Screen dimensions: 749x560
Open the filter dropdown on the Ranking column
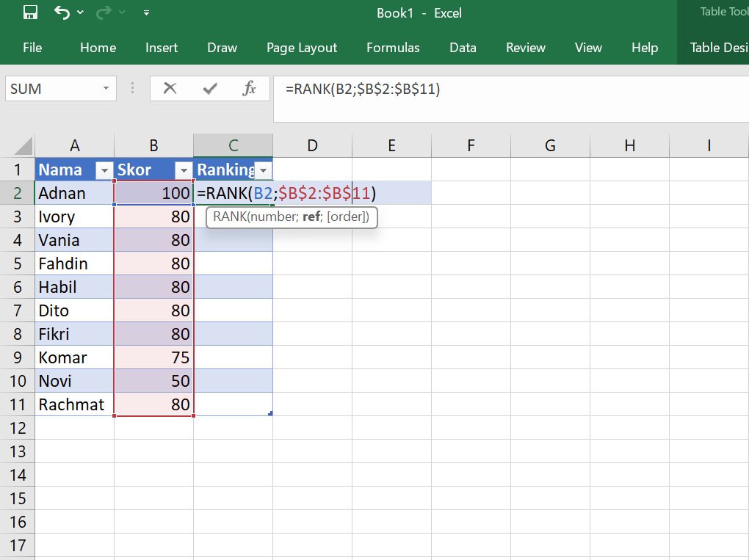point(263,170)
